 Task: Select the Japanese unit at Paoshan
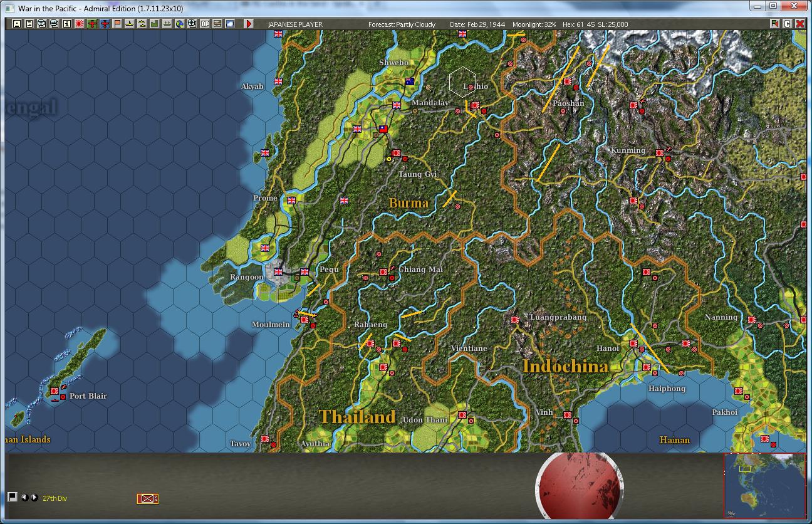point(567,81)
